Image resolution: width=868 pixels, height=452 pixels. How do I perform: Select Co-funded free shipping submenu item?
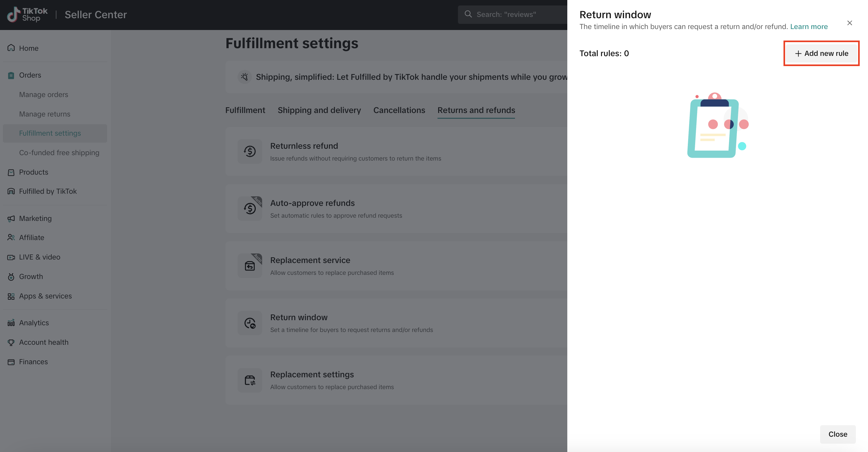[x=59, y=153]
